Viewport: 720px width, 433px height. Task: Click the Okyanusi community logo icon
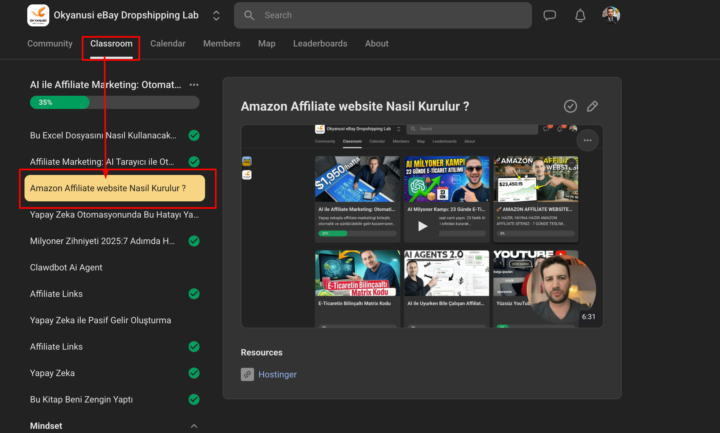38,15
